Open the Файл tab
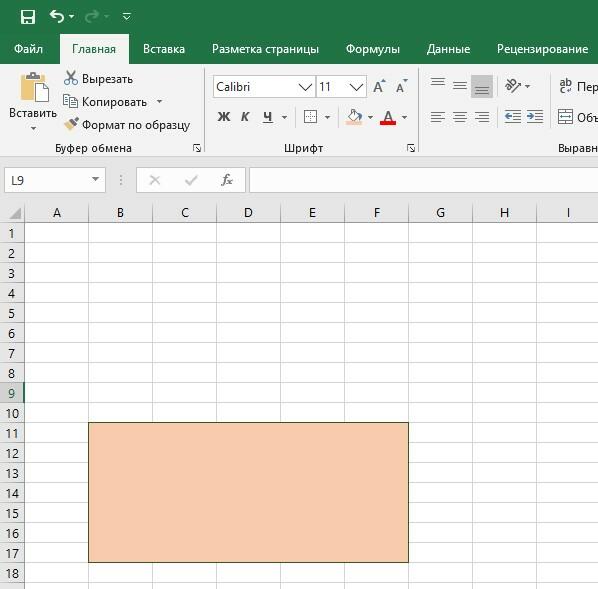Image resolution: width=598 pixels, height=589 pixels. click(29, 49)
